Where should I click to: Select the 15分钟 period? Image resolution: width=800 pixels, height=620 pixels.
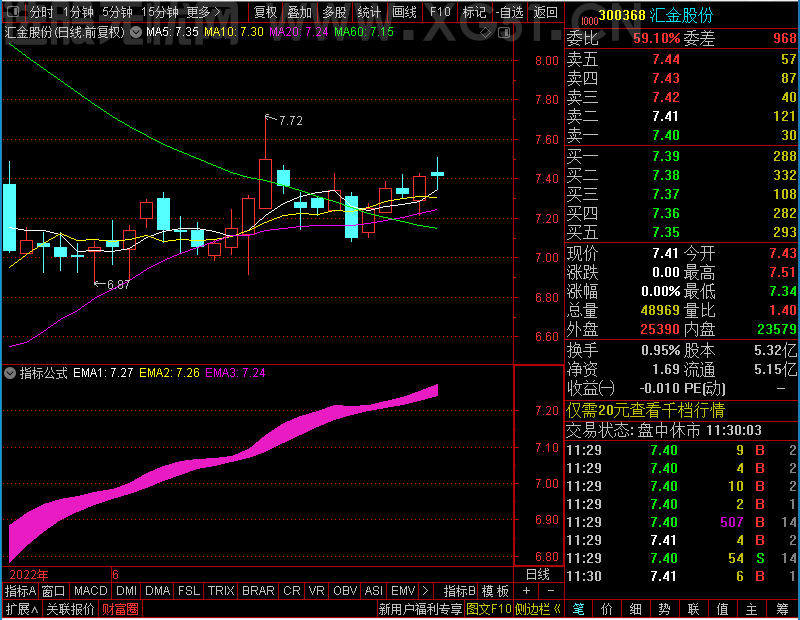point(159,12)
